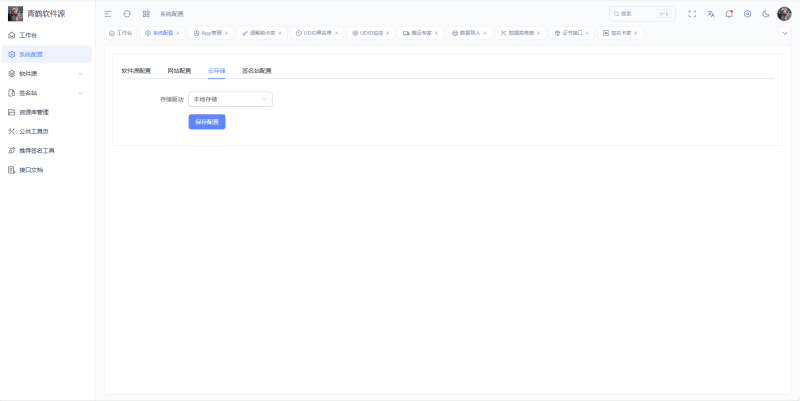
Task: Open 资源库管理 in the sidebar
Action: pyautogui.click(x=47, y=112)
